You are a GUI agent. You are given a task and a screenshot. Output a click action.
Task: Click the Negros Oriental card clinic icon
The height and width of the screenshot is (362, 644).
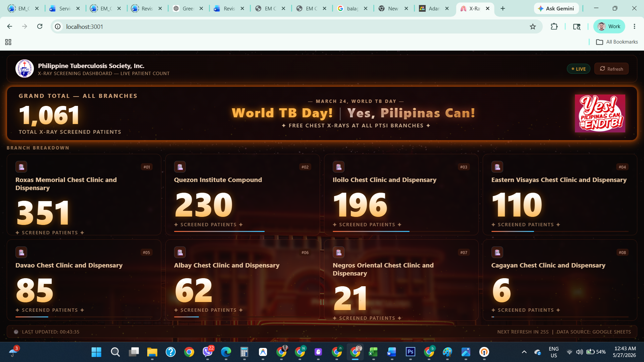pyautogui.click(x=339, y=252)
